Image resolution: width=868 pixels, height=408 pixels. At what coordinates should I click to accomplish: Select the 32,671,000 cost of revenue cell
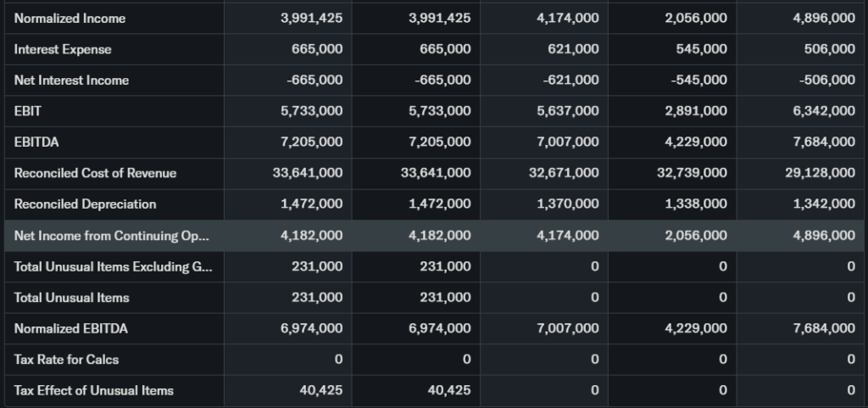pyautogui.click(x=564, y=173)
